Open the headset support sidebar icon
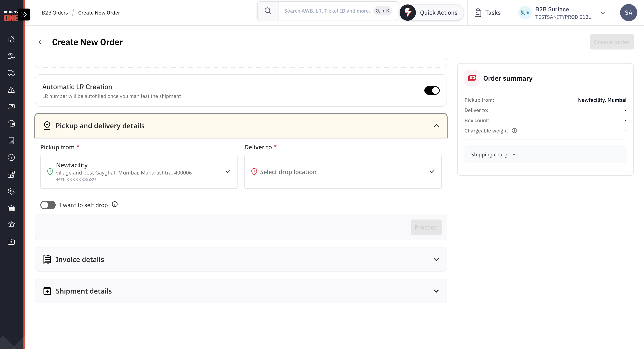This screenshot has width=644, height=349. click(11, 124)
